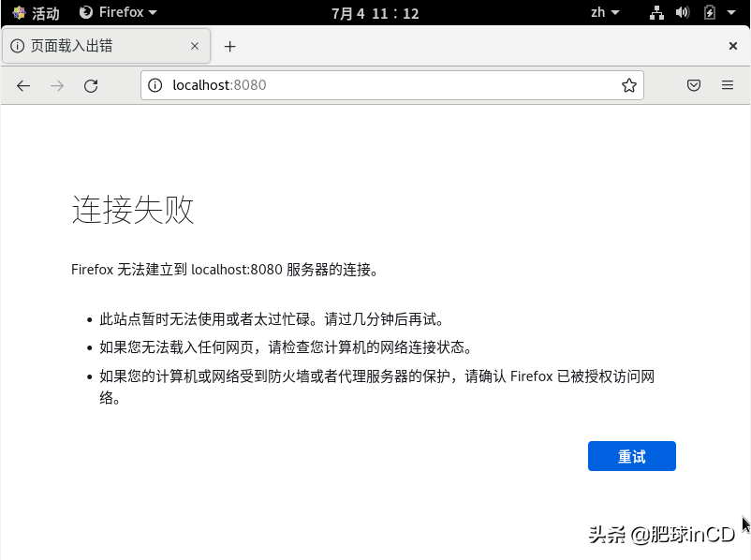Viewport: 751px width, 560px height.
Task: Click the bullet 此站点暂时无法使用或者太过忙碌
Action: [272, 319]
